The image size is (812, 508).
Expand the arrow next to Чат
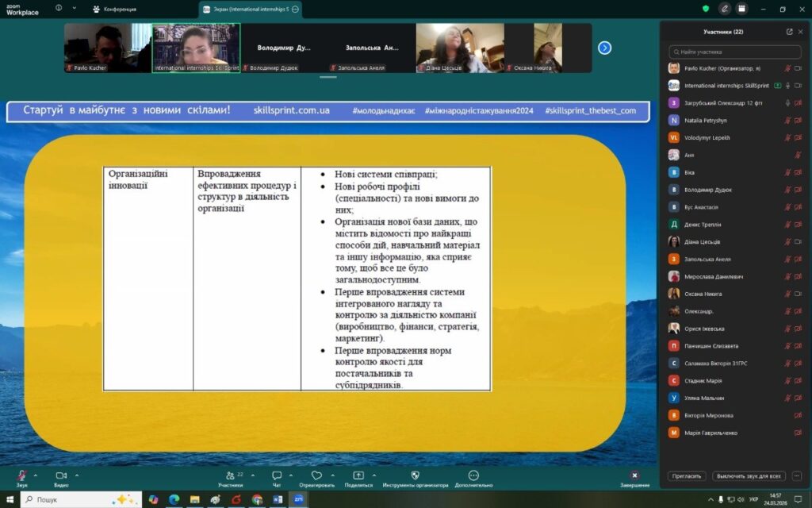point(291,475)
